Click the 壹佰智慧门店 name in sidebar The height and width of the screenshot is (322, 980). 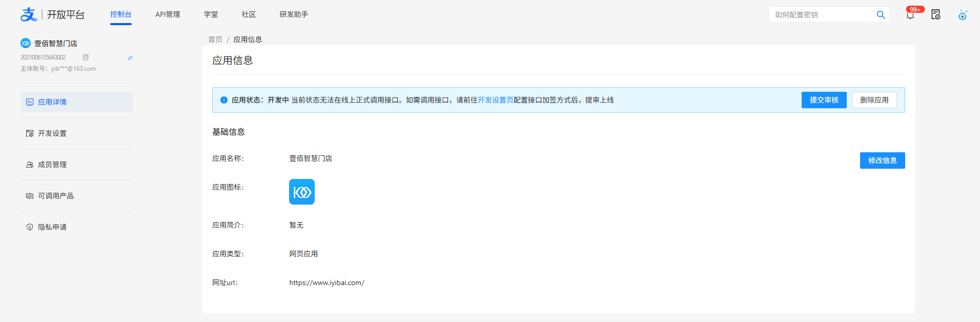pos(56,44)
